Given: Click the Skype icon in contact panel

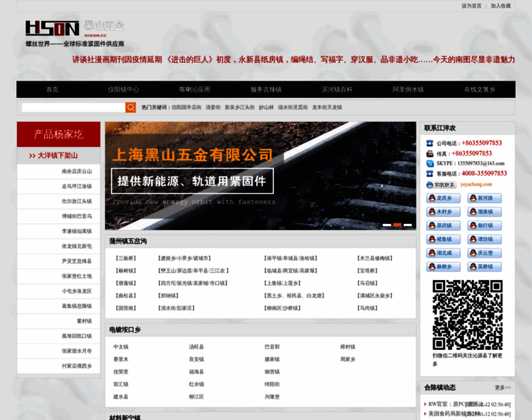Looking at the screenshot, I should coord(430,164).
